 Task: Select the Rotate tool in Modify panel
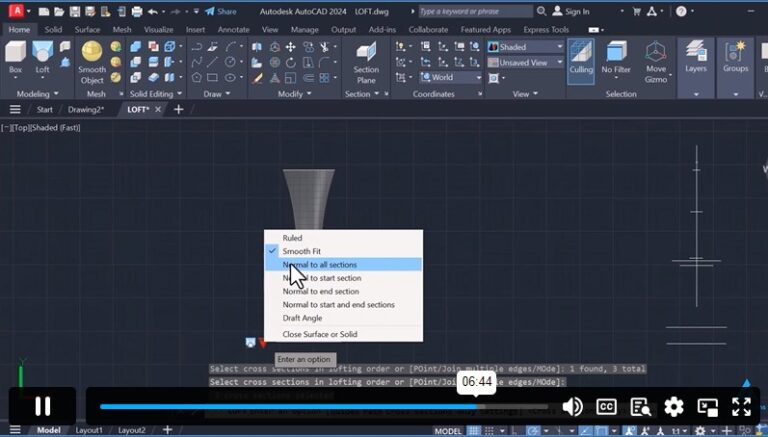[x=290, y=62]
